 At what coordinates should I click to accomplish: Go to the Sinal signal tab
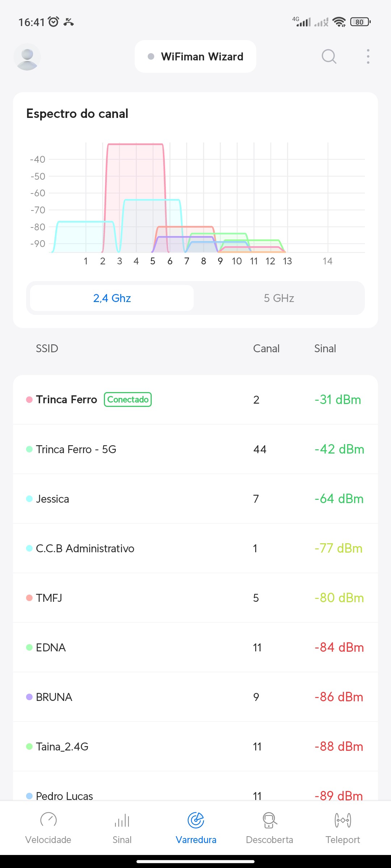122,827
